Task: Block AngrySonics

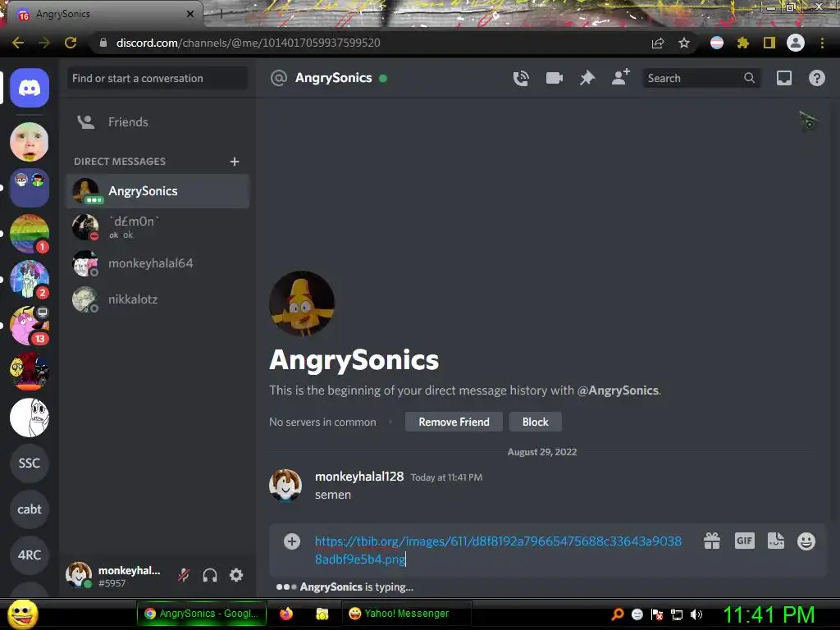Action: 535,422
